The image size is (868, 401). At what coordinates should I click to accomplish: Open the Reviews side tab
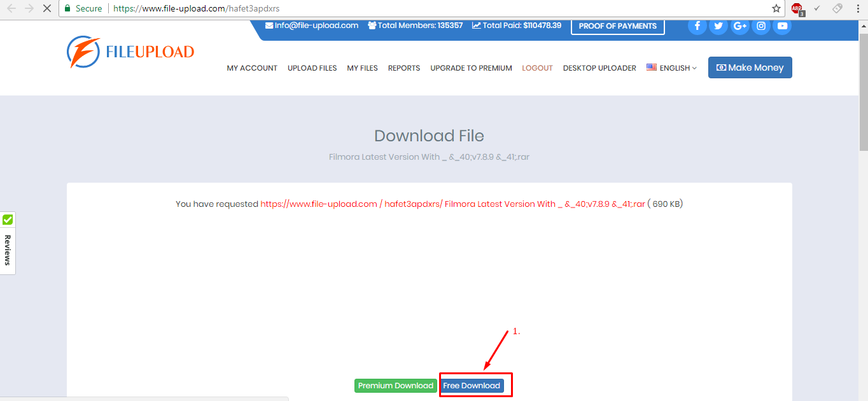coord(8,250)
